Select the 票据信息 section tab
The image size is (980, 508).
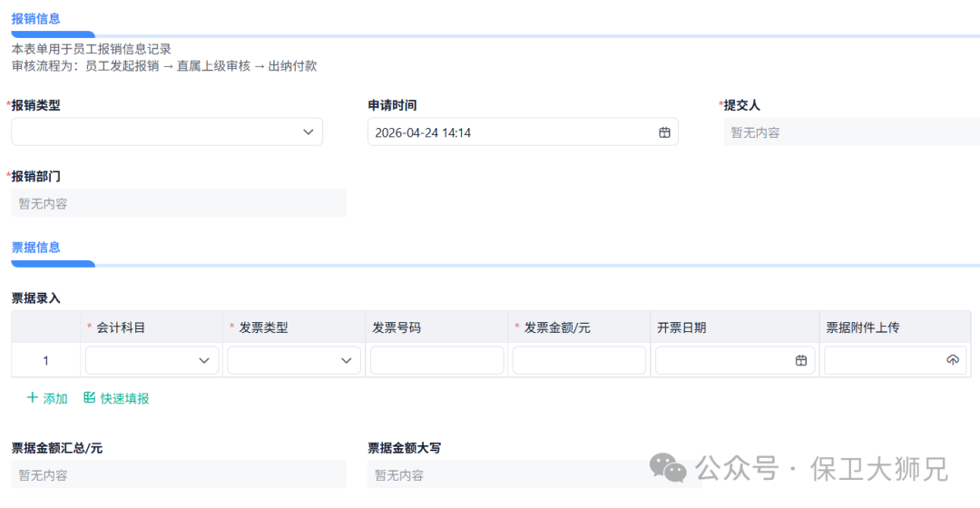pyautogui.click(x=36, y=247)
